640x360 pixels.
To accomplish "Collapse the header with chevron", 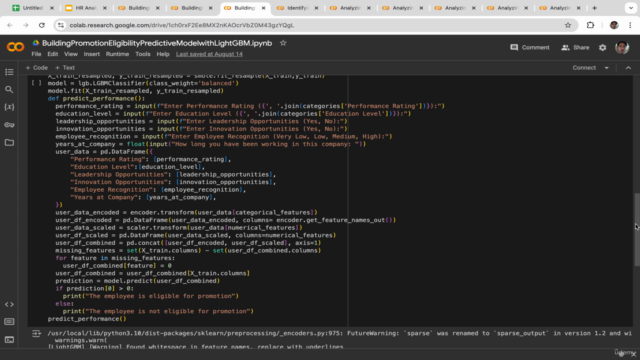I will pos(628,68).
